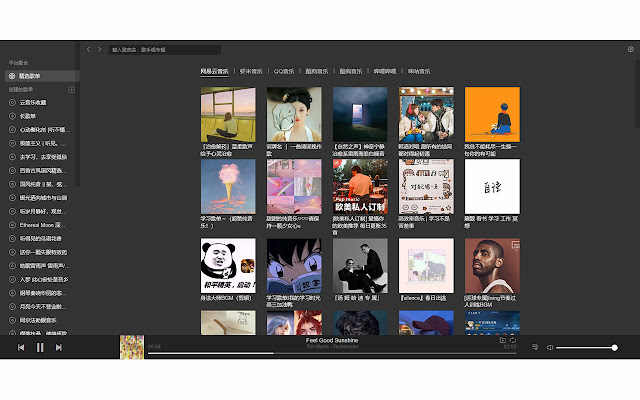This screenshot has width=640, height=400.
Task: Open the panda meme playlist cover
Action: point(228,266)
